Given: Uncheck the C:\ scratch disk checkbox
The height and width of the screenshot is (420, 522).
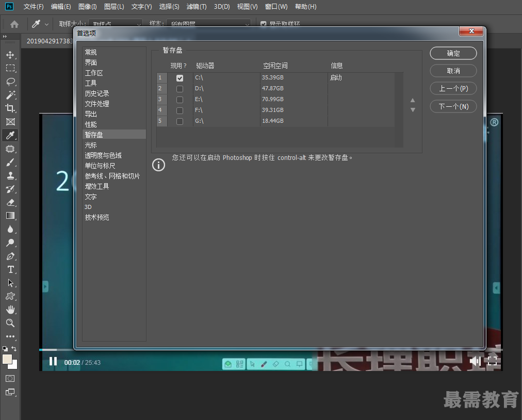Looking at the screenshot, I should (x=180, y=78).
